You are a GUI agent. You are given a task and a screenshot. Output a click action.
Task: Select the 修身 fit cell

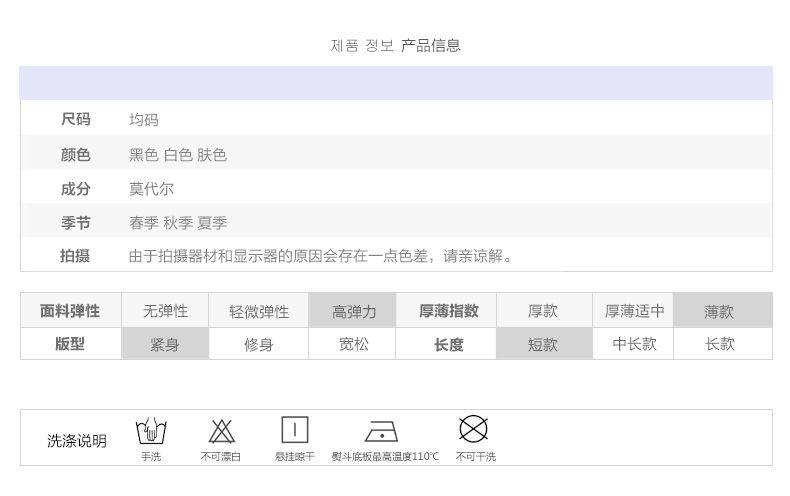click(x=258, y=344)
